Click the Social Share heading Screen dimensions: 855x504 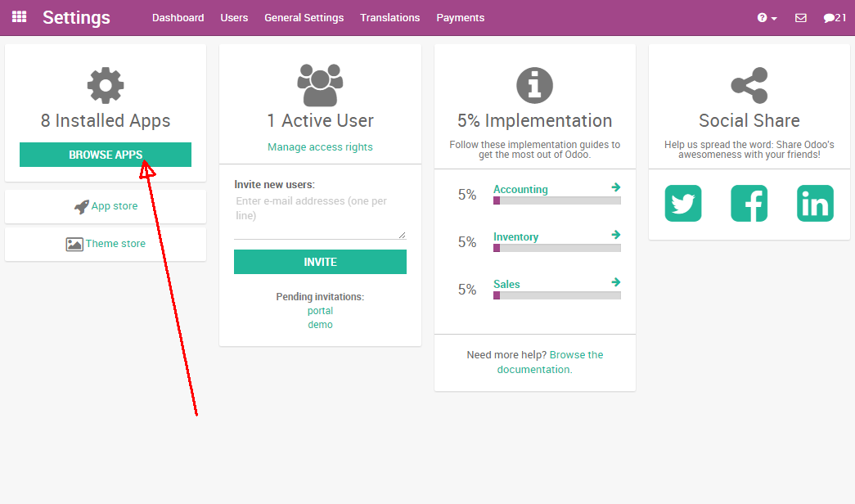(x=749, y=120)
